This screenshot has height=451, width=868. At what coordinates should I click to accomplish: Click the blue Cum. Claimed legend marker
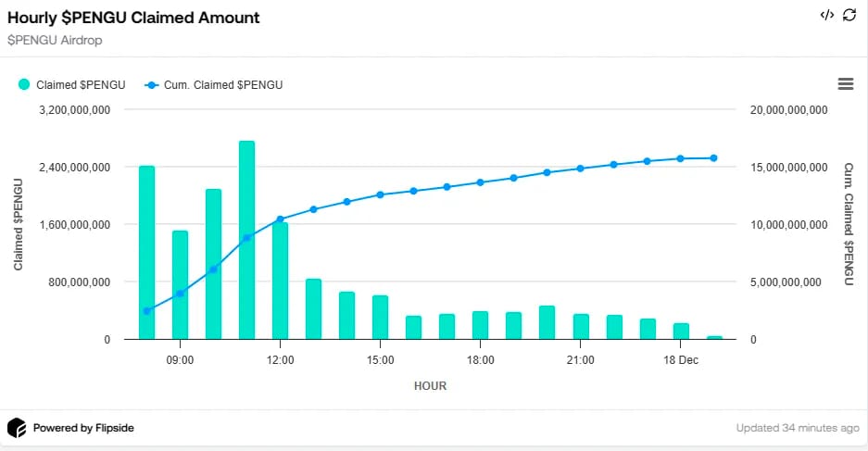tap(151, 85)
